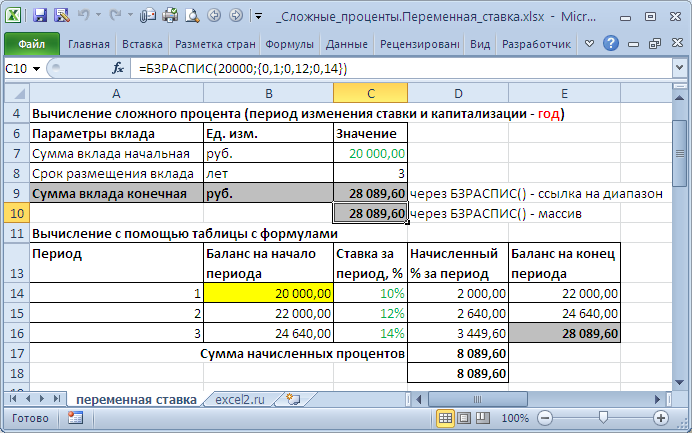Open Print Preview with the magnifier icon
Viewport: 692px width, 433px height.
(192, 16)
